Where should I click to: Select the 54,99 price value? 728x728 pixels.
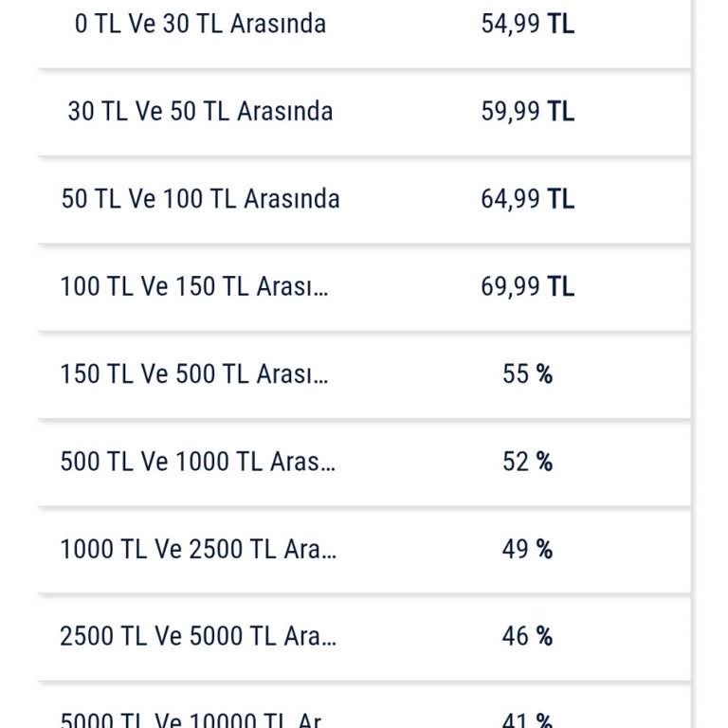click(x=510, y=24)
